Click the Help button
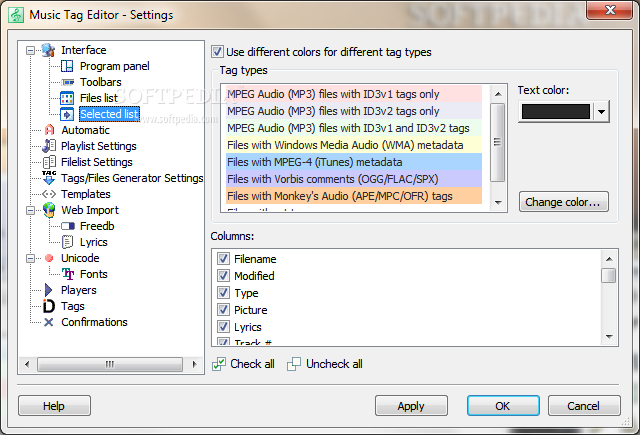Screen dimensions: 640x435 54,406
